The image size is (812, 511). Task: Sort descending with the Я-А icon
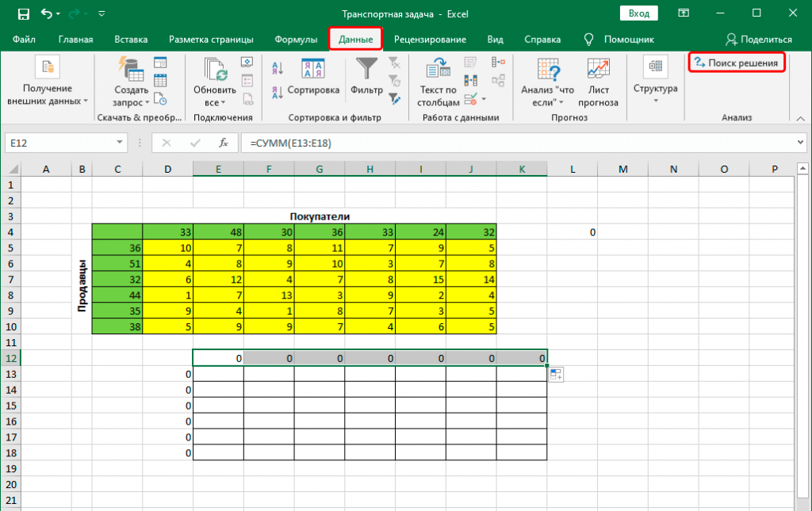pyautogui.click(x=278, y=92)
